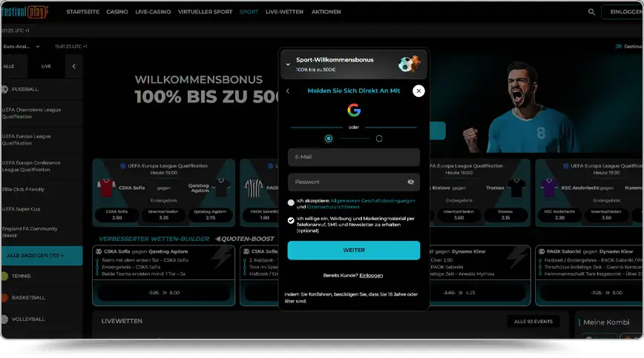Click the Einloggen header button

point(623,12)
